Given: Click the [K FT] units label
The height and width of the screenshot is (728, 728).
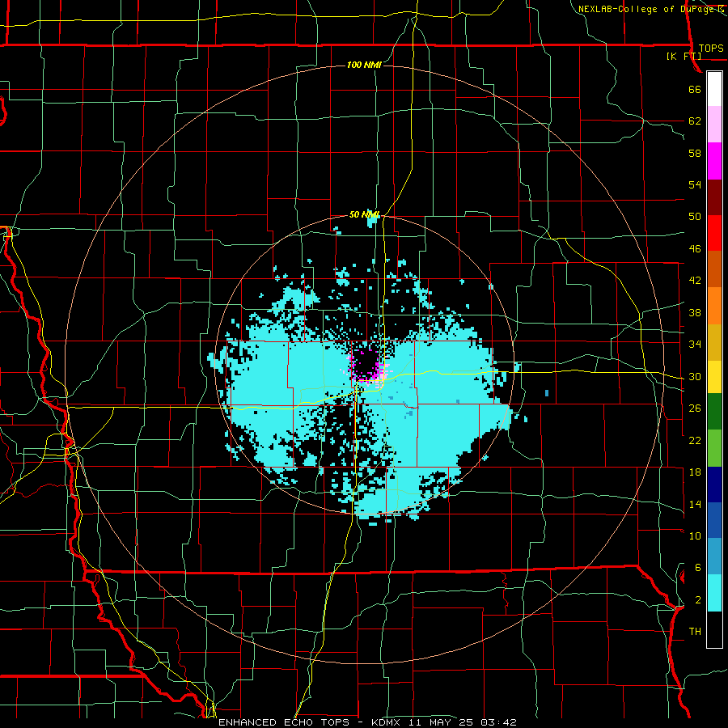Looking at the screenshot, I should pyautogui.click(x=684, y=57).
